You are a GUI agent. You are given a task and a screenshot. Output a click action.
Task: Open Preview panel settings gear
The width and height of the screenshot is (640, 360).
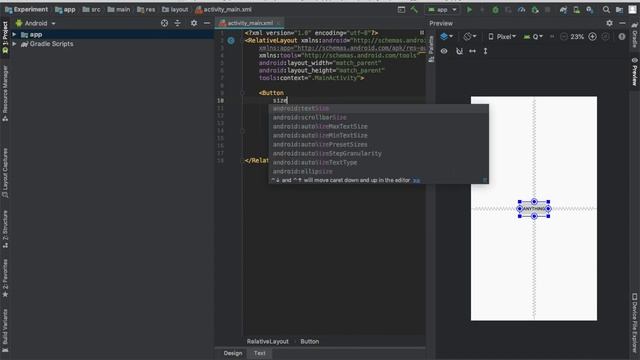(x=609, y=23)
